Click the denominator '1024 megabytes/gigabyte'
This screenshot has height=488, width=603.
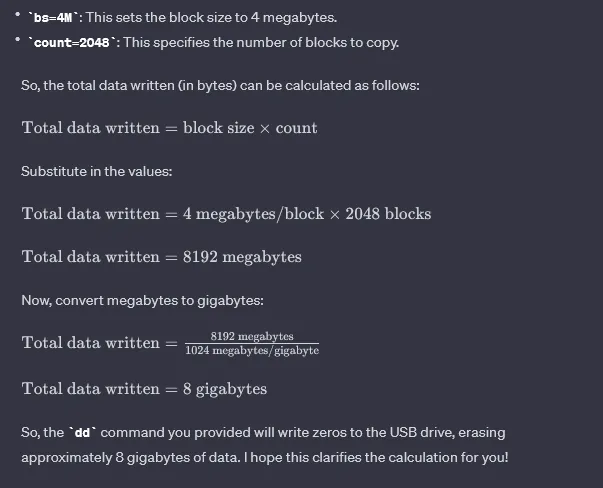click(252, 350)
